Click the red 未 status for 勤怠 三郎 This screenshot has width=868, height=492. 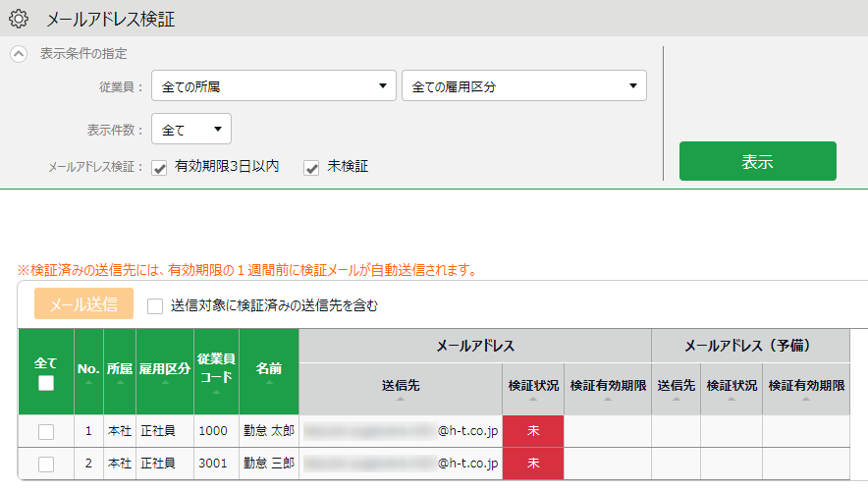pos(532,463)
